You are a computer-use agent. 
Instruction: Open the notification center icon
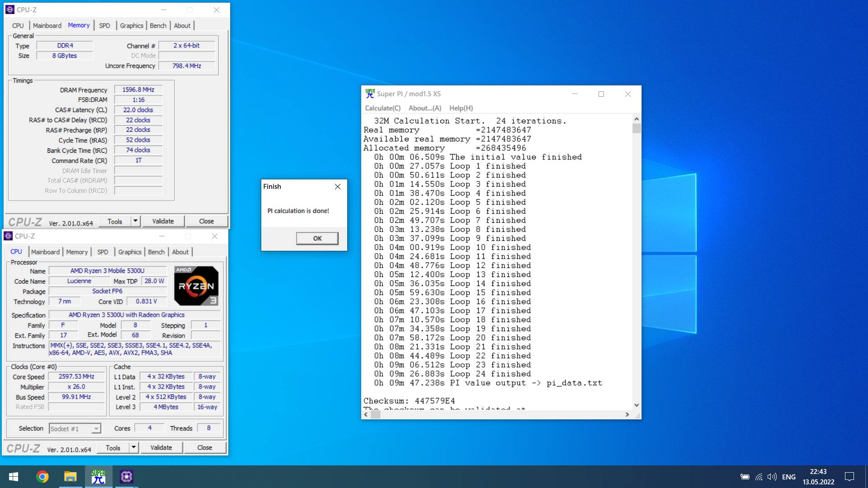coord(849,477)
